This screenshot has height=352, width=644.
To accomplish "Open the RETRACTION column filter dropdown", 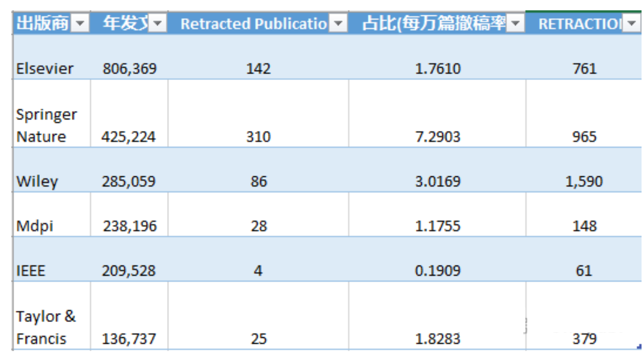I will point(632,23).
